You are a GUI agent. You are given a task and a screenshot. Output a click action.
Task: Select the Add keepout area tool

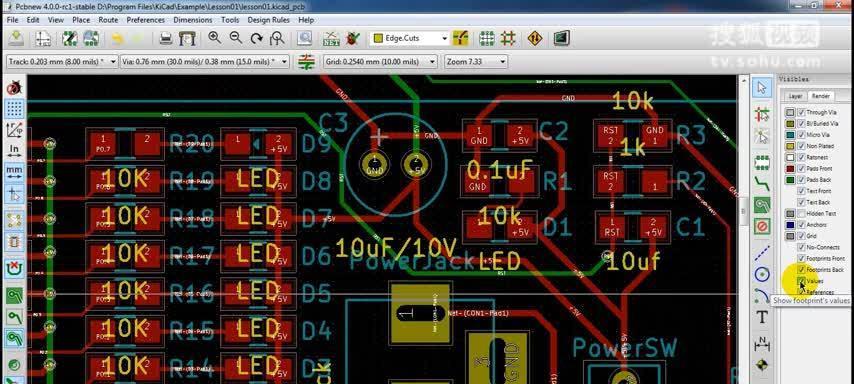(x=761, y=226)
